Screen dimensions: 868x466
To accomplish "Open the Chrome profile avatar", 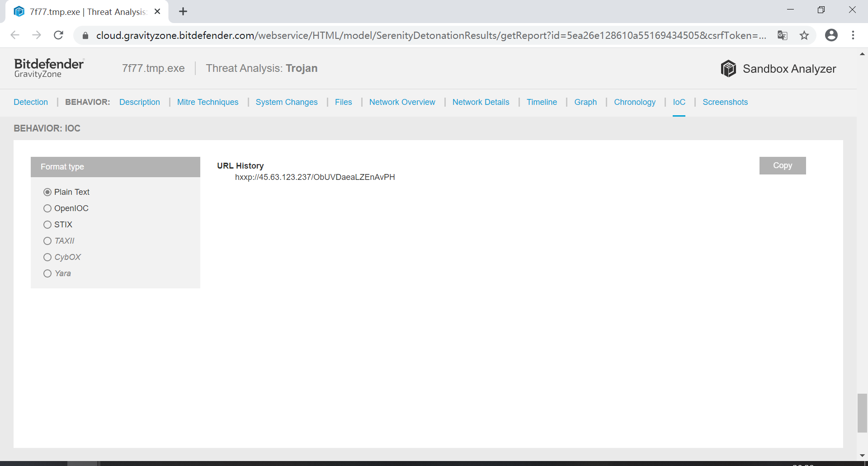I will 831,35.
